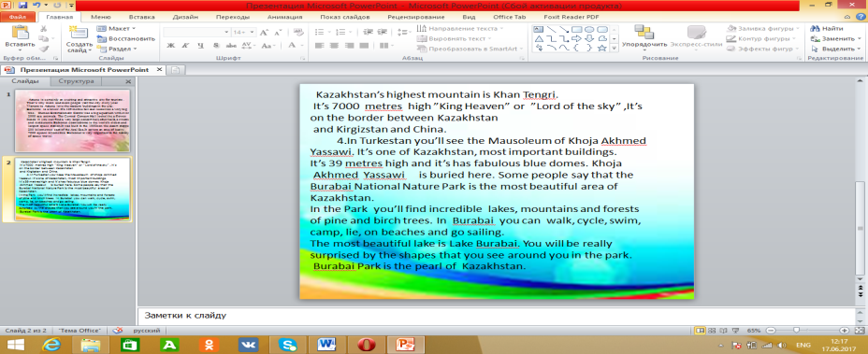This screenshot has width=868, height=354.
Task: Open Word from the Windows taskbar
Action: click(326, 346)
